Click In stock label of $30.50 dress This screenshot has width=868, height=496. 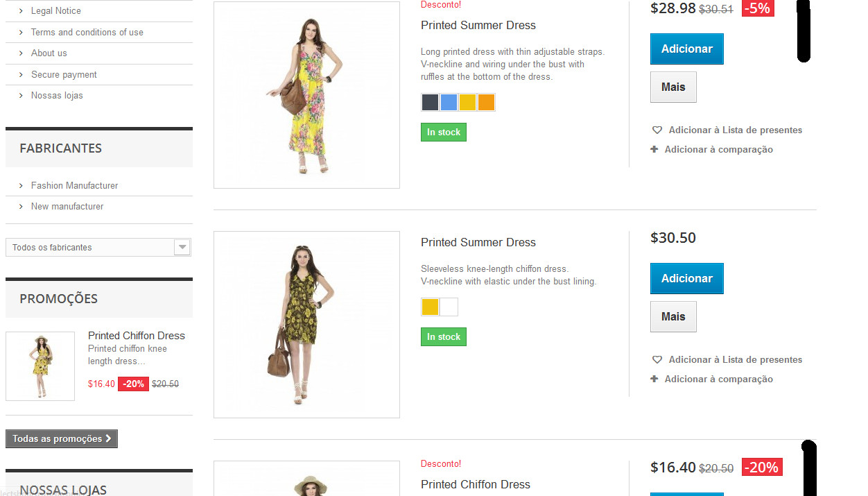click(444, 337)
